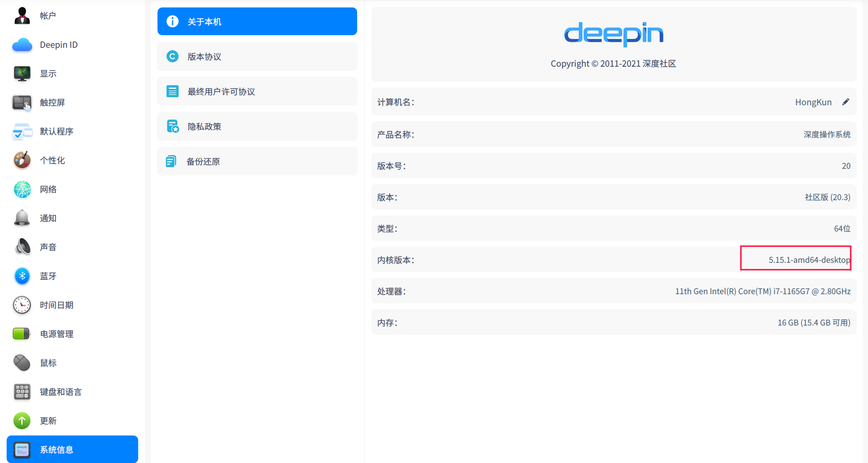The width and height of the screenshot is (868, 463).
Task: Select the Deepin ID cloud icon
Action: (22, 45)
